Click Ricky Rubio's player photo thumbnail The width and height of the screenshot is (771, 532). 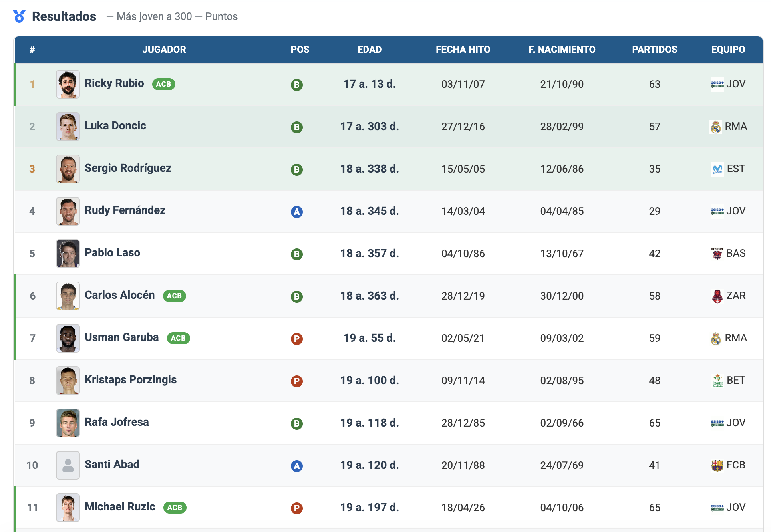[x=68, y=84]
